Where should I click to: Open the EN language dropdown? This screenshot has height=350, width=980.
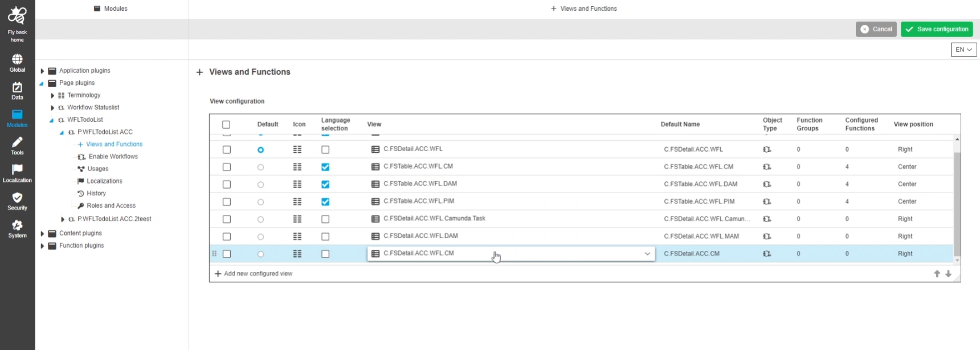click(x=963, y=50)
